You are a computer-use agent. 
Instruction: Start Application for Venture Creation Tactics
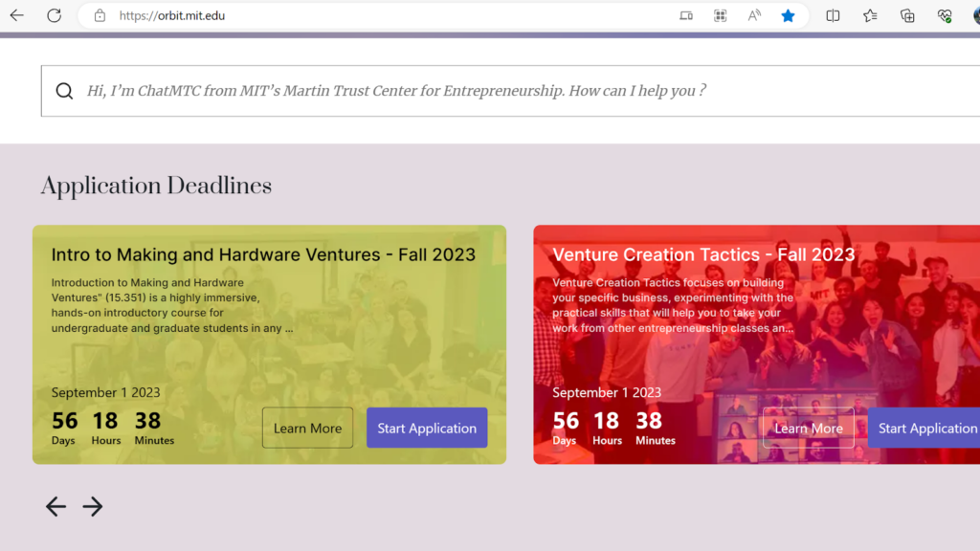(926, 428)
